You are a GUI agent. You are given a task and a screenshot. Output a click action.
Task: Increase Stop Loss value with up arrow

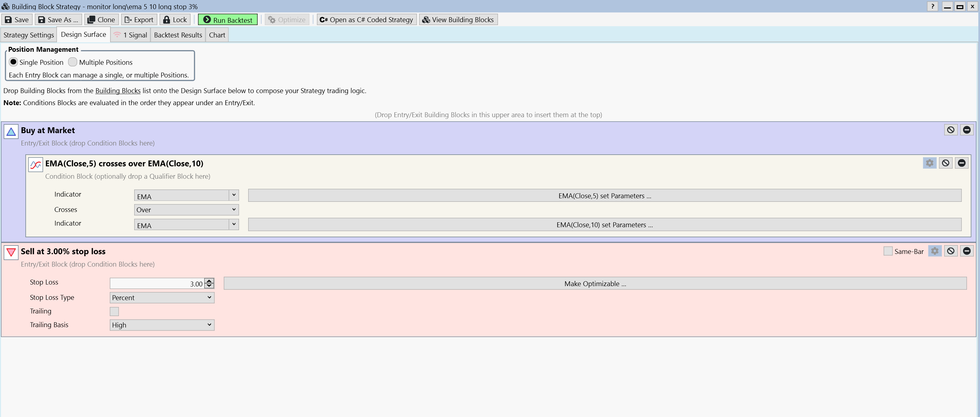point(209,281)
